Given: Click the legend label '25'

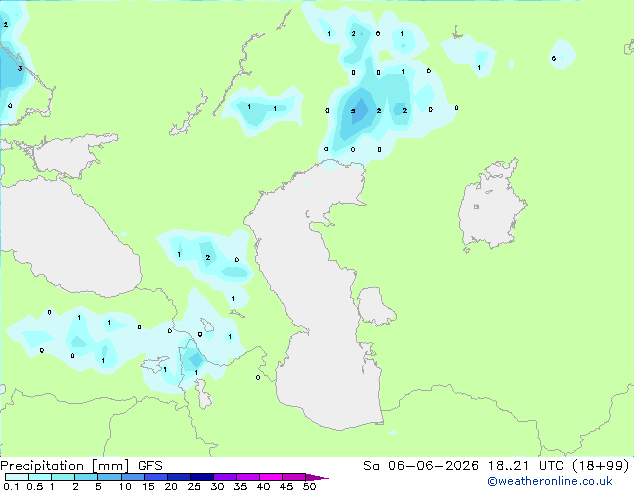Looking at the screenshot, I should (x=194, y=486).
